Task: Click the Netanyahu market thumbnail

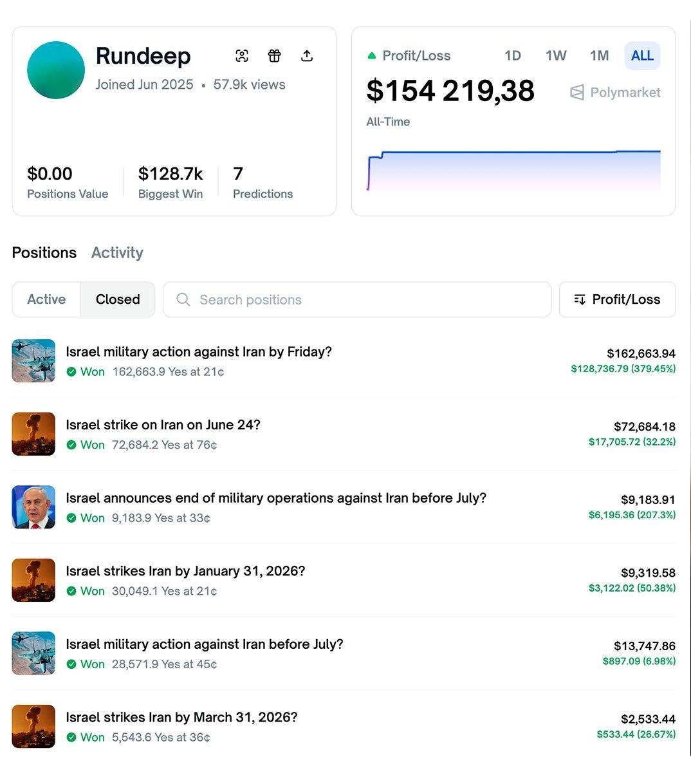Action: 33,507
